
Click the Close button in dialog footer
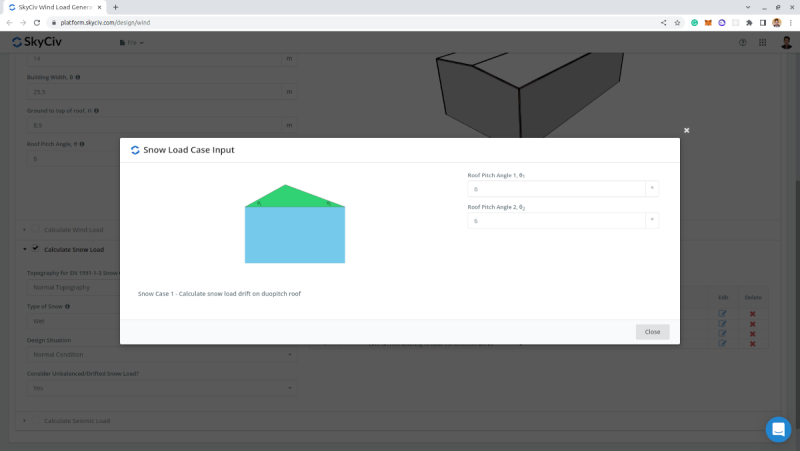point(652,332)
